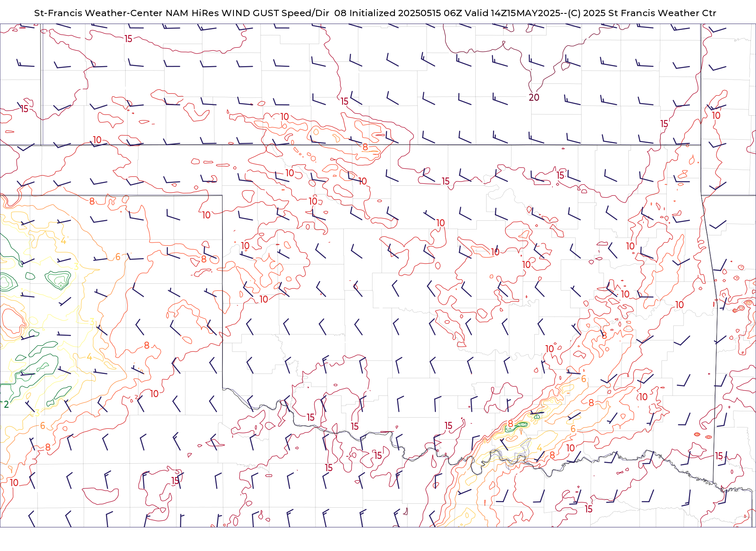Click the "NAM HiRes WIND GUST Speed/Dir" title text

point(247,13)
